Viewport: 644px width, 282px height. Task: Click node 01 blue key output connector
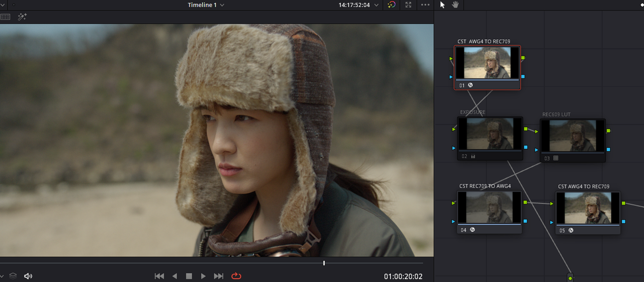pyautogui.click(x=523, y=76)
